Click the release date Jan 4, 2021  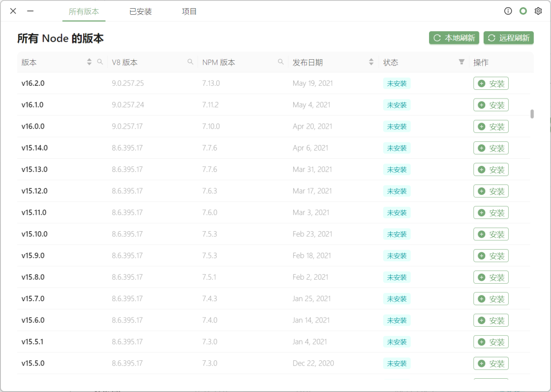coord(310,342)
